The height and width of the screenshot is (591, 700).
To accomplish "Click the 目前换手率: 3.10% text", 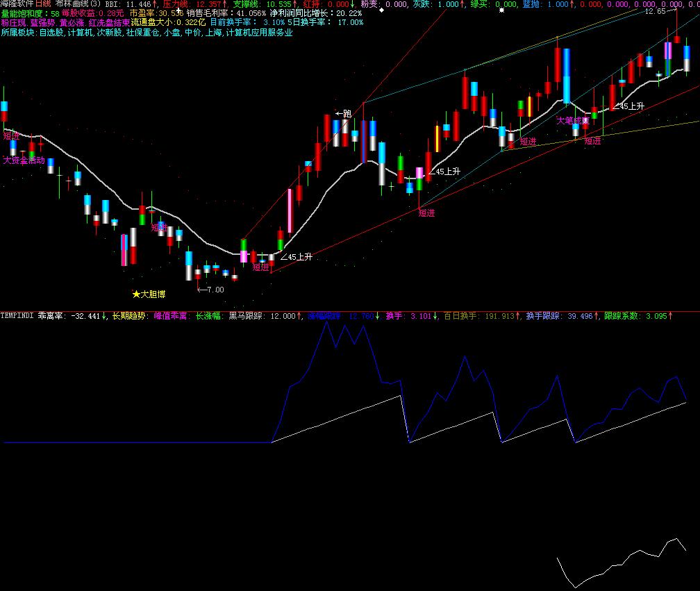I will coord(247,22).
